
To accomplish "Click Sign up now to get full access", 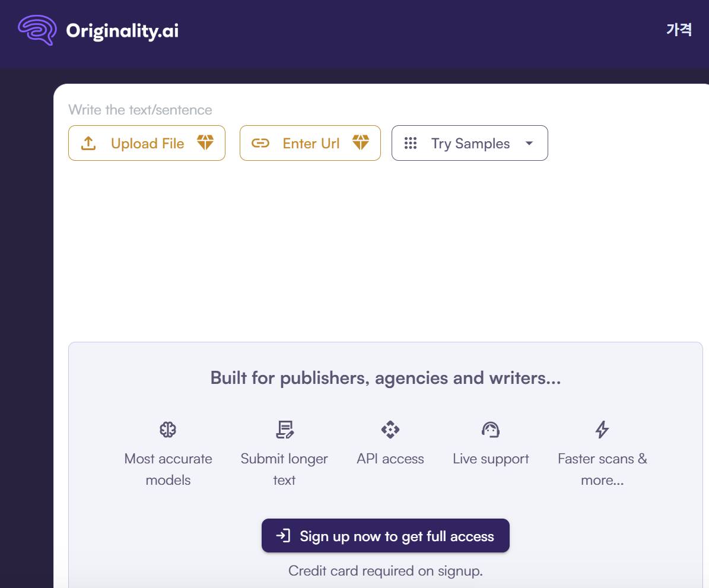I will 386,536.
